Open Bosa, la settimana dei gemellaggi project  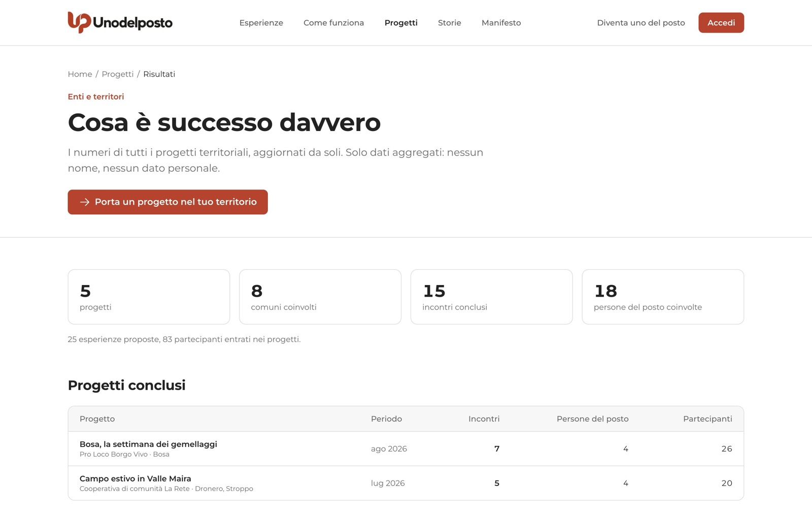click(x=148, y=444)
